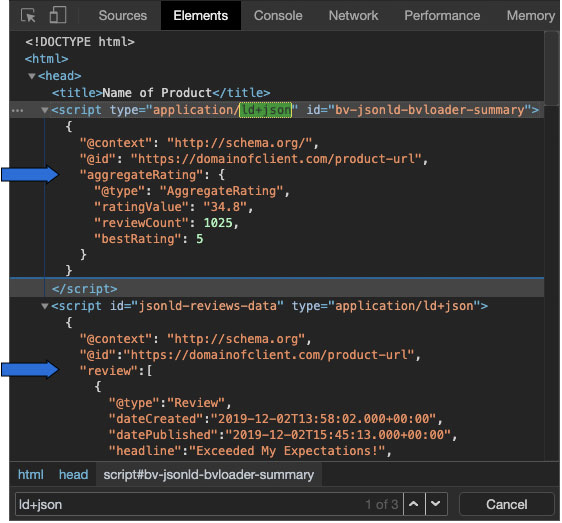The height and width of the screenshot is (523, 562).
Task: Click the domainofclient.com/product-url line in first script
Action: [x=254, y=159]
